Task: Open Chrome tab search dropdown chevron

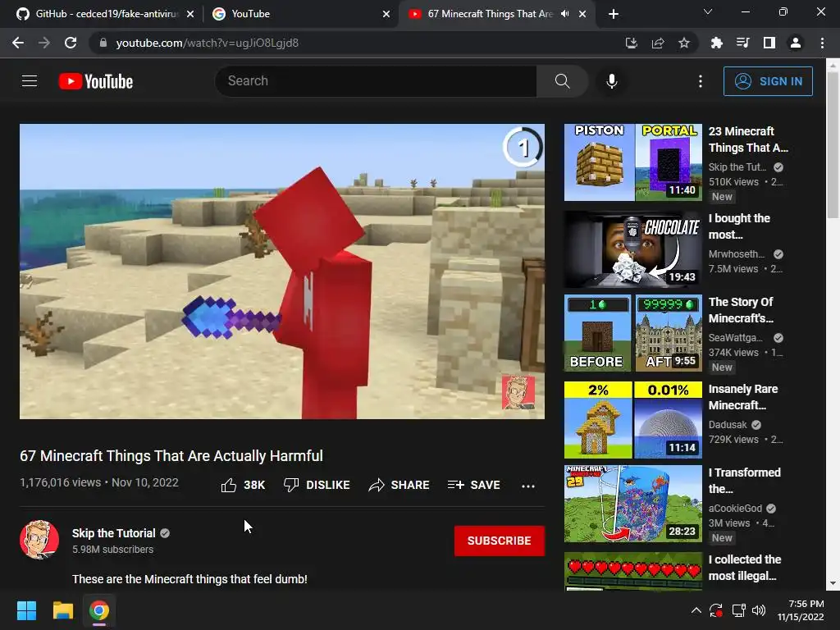Action: (707, 11)
